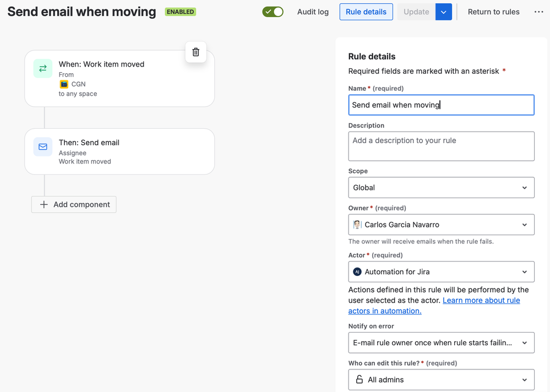Click into the Description text area

441,146
